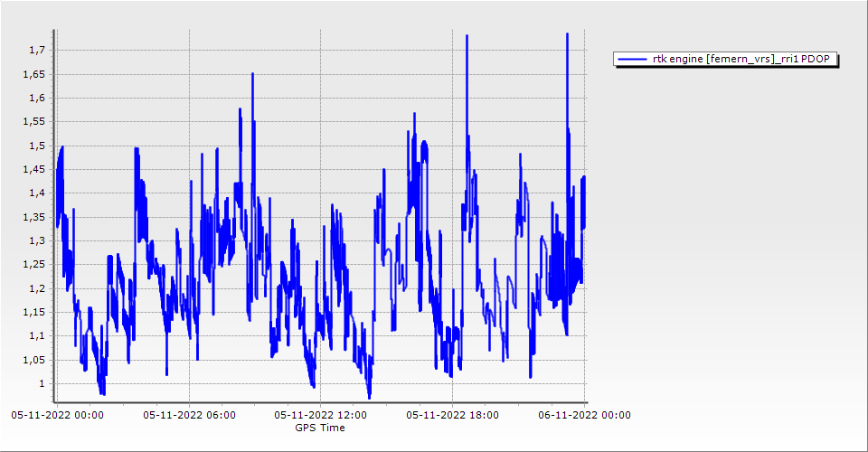Click the '05-11-2022 18:00' x-axis label
This screenshot has height=452, width=868.
tap(453, 416)
